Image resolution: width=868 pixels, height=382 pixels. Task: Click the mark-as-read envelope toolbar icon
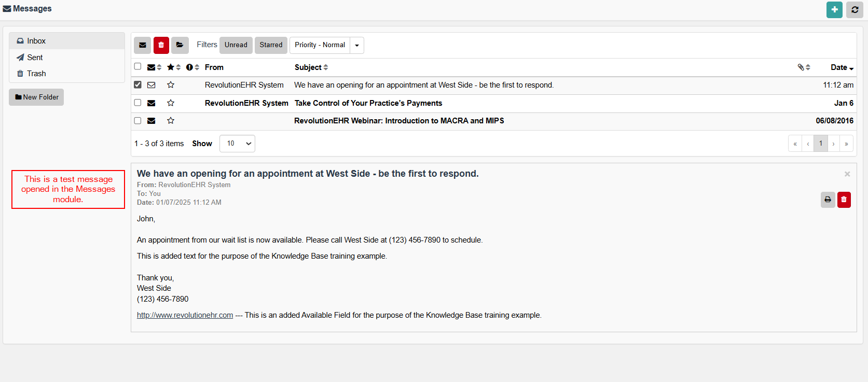point(143,45)
